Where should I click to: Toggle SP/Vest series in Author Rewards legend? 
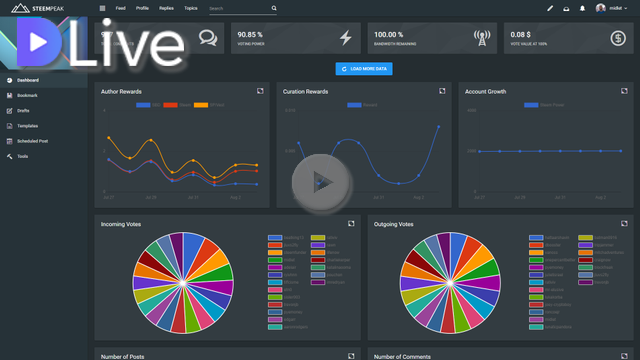(209, 105)
